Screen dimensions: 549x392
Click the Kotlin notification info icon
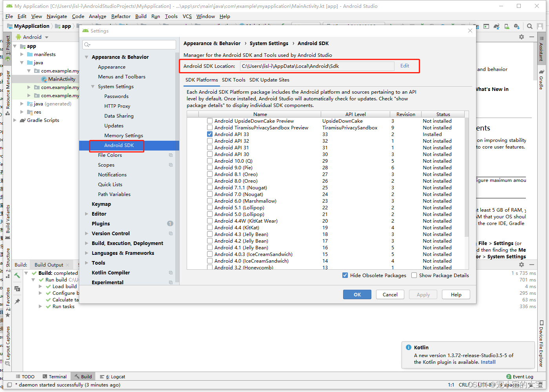(409, 347)
